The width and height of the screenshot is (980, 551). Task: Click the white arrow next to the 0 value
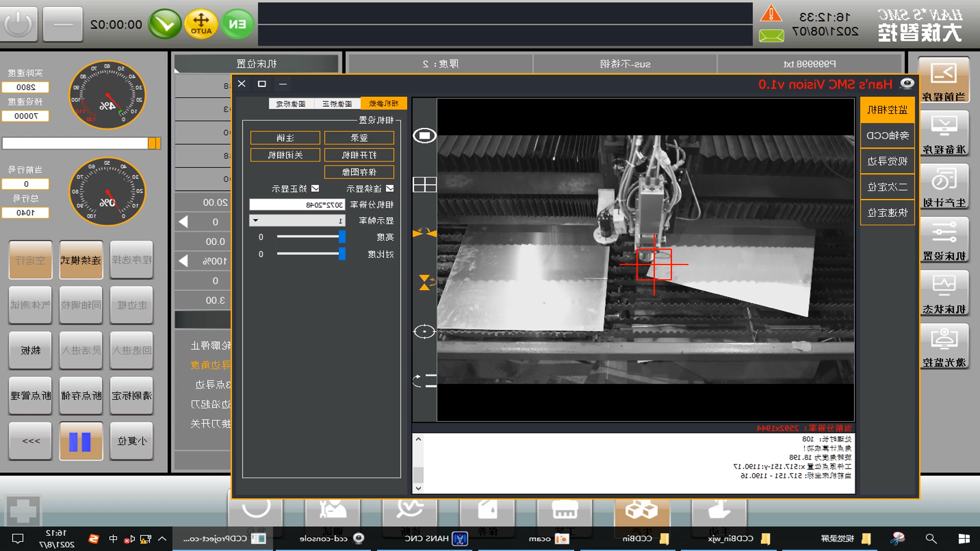point(183,221)
